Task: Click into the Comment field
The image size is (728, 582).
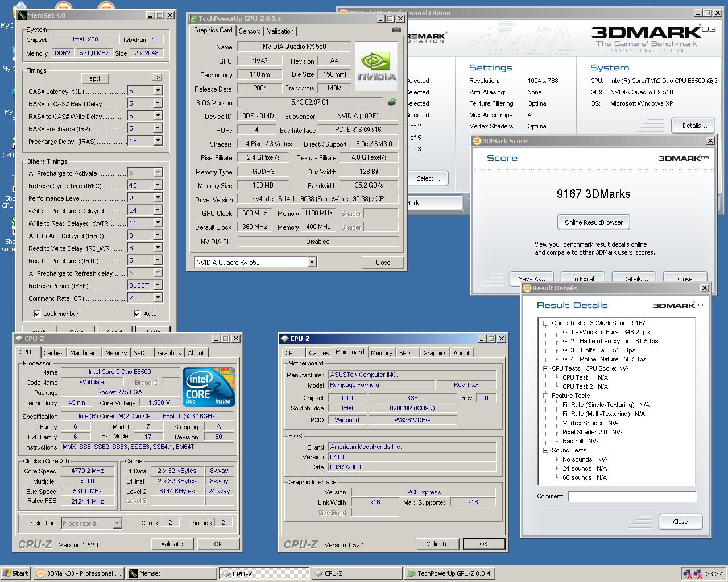Action: (632, 496)
